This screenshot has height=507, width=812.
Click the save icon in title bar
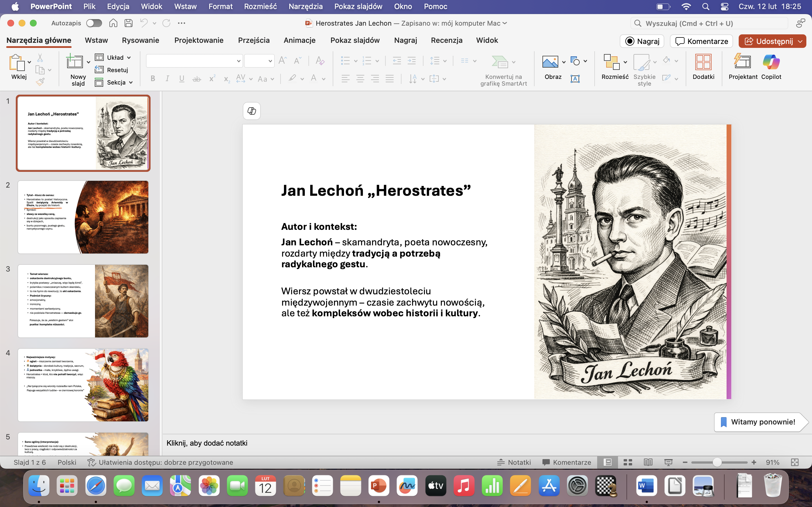[129, 23]
